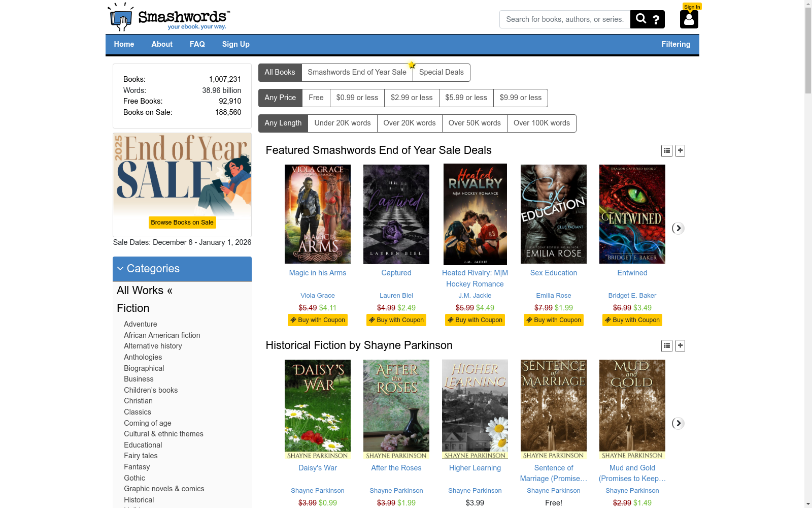Open Heated Rivalry book cover
Screen dimensions: 812x508
pyautogui.click(x=475, y=214)
